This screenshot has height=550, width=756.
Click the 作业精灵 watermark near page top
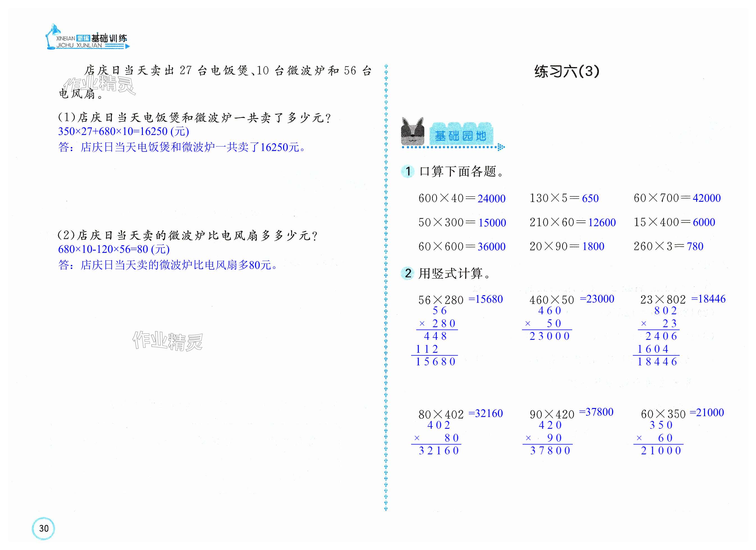[100, 85]
